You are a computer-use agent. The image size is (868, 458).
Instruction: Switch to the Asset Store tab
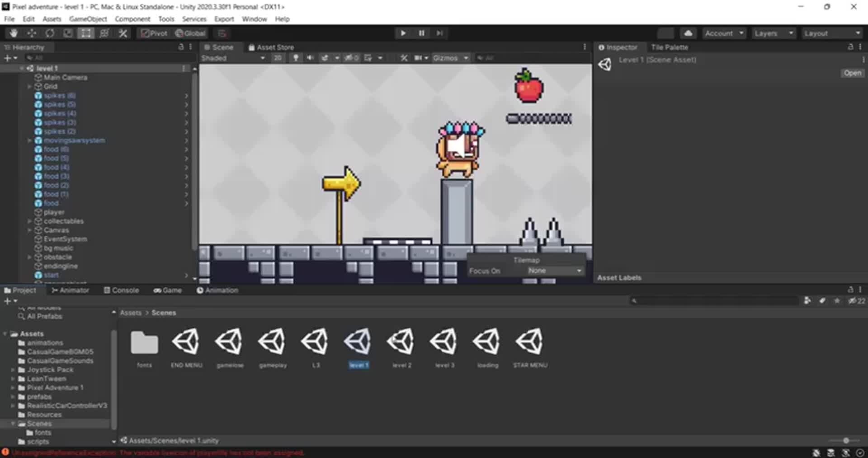point(271,47)
